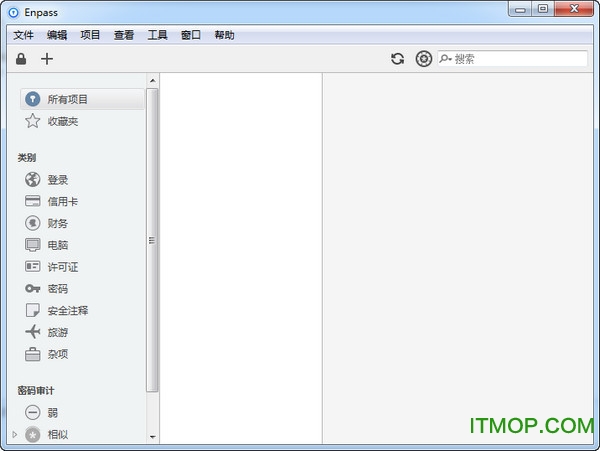The image size is (600, 451).
Task: Close the Enpass window
Action: [x=574, y=9]
